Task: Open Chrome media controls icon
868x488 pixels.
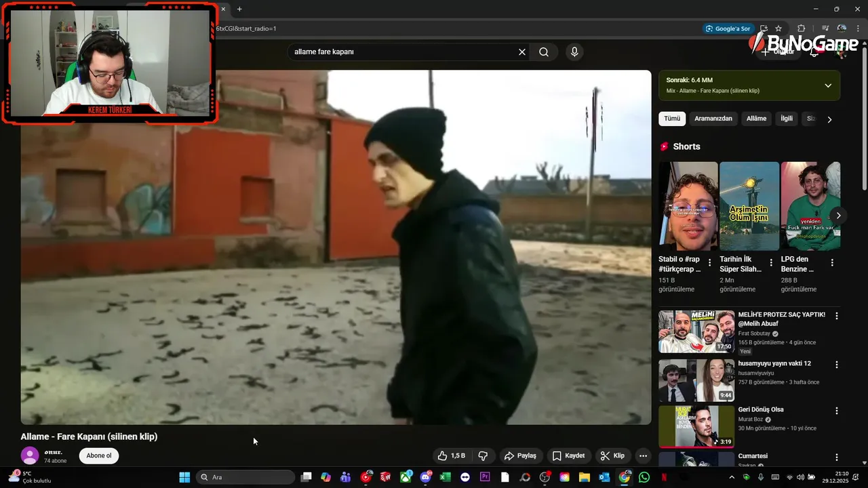Action: click(x=825, y=28)
